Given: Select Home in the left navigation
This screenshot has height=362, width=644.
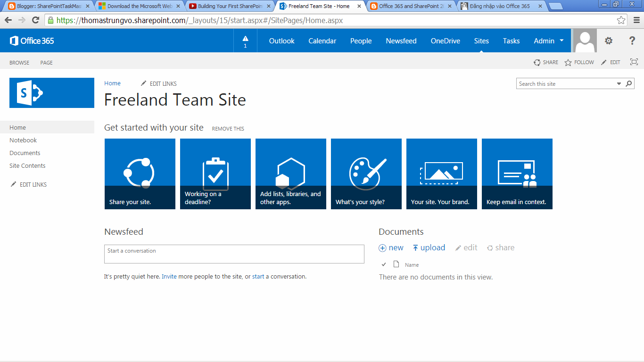Looking at the screenshot, I should [x=47, y=127].
